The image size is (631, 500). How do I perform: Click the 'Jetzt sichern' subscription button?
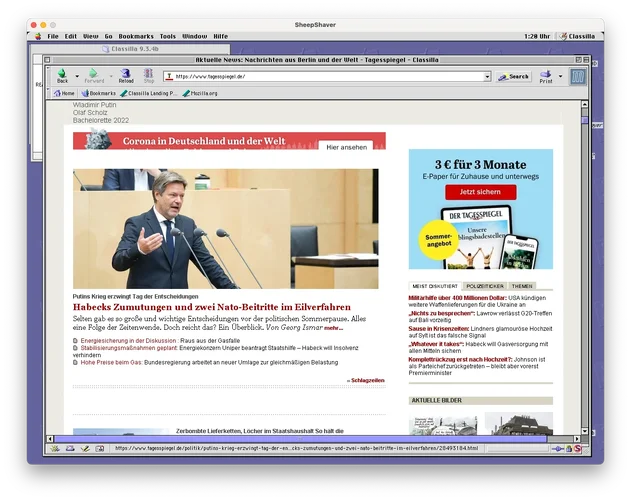pos(480,191)
